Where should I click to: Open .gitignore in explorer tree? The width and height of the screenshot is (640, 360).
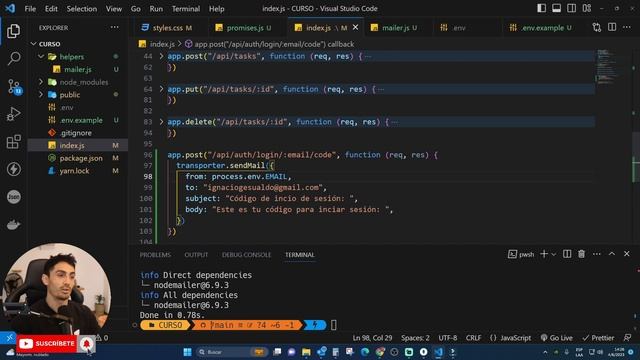(78, 133)
